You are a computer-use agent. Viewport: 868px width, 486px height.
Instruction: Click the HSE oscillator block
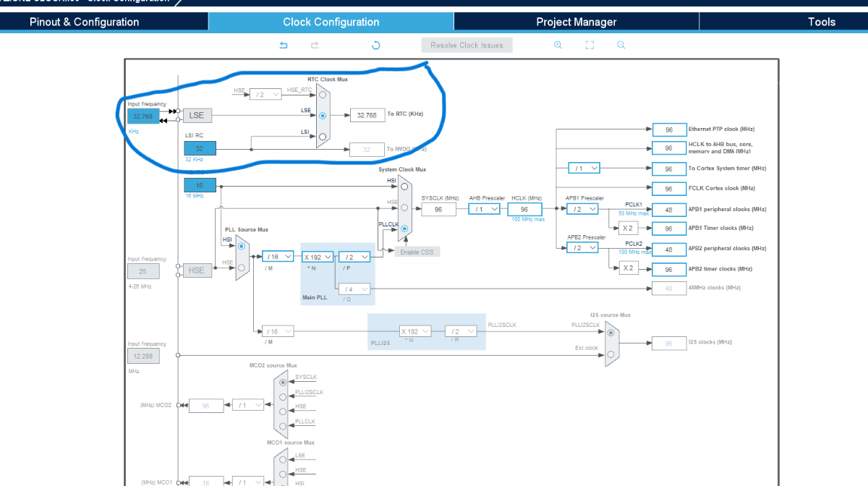coord(197,270)
